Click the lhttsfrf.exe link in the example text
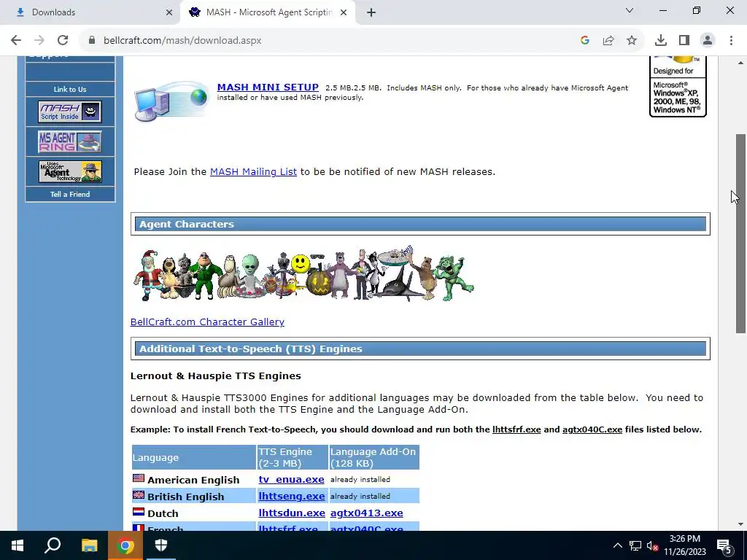747x560 pixels. pyautogui.click(x=516, y=429)
